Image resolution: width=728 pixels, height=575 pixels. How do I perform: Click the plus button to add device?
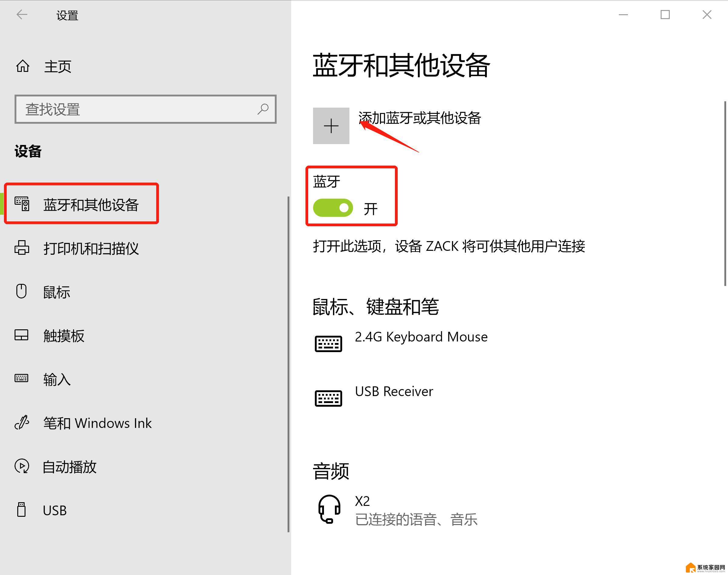pyautogui.click(x=331, y=126)
